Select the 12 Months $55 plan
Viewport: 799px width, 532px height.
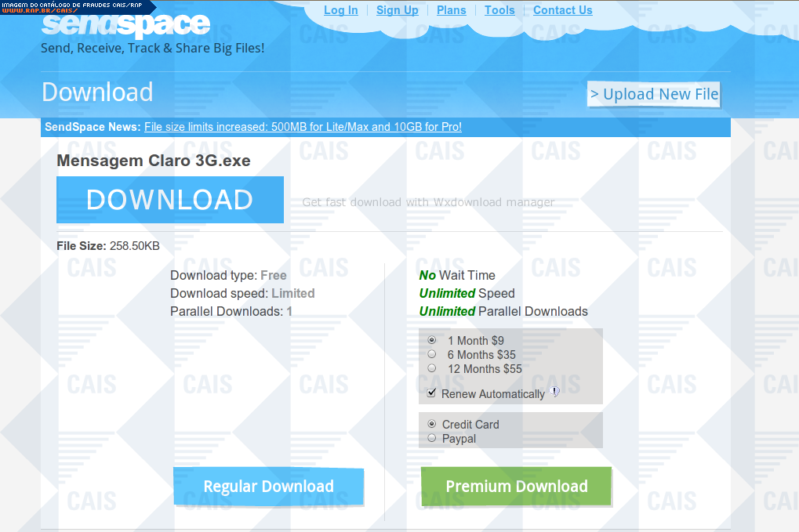pos(432,368)
